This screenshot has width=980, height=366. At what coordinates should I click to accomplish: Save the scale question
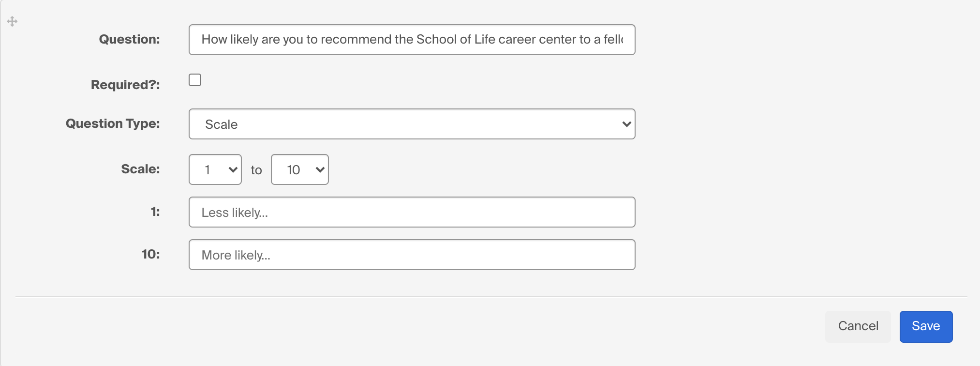(x=926, y=326)
